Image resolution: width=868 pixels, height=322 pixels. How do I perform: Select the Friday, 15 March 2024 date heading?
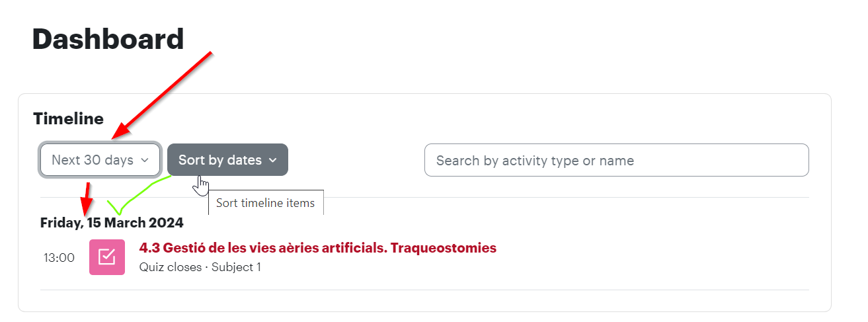(112, 223)
